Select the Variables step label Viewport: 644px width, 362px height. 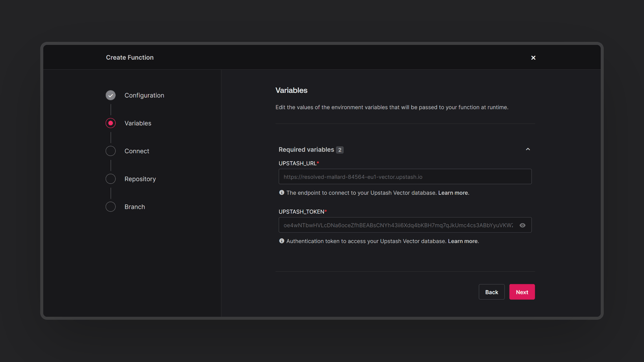pos(138,123)
